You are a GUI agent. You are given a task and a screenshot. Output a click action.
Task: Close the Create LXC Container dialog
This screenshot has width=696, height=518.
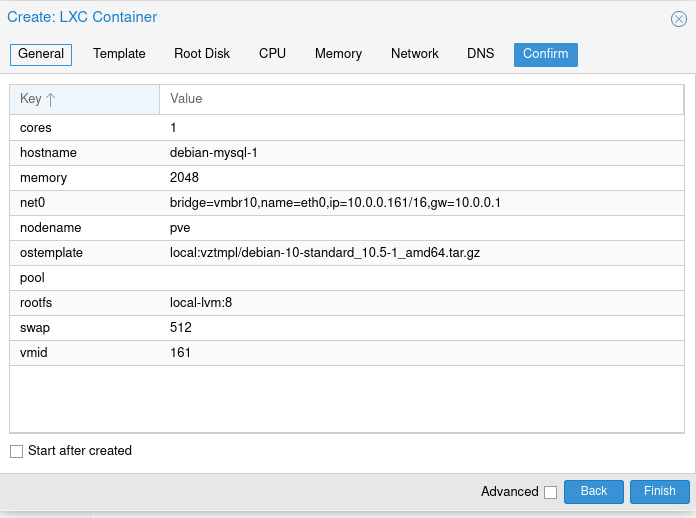pyautogui.click(x=678, y=19)
